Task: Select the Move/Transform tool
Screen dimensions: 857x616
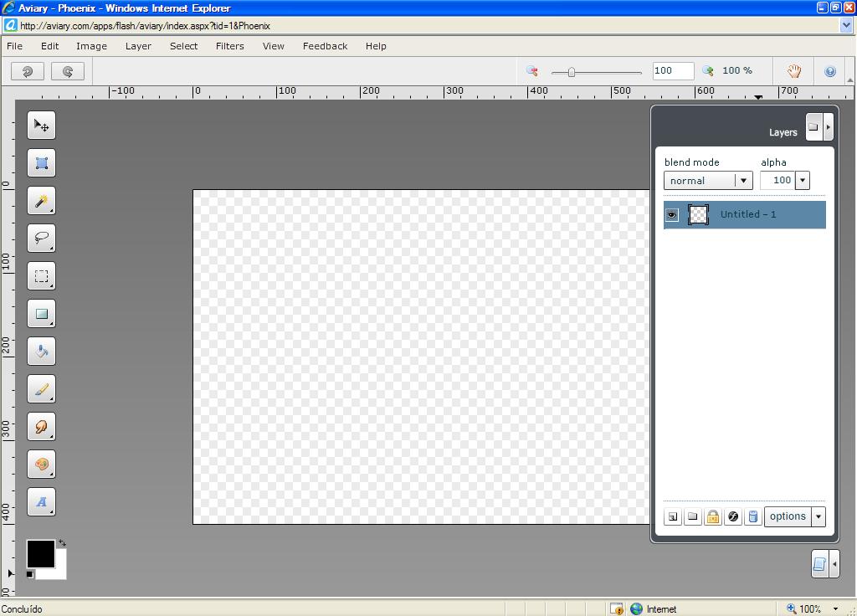Action: 42,126
